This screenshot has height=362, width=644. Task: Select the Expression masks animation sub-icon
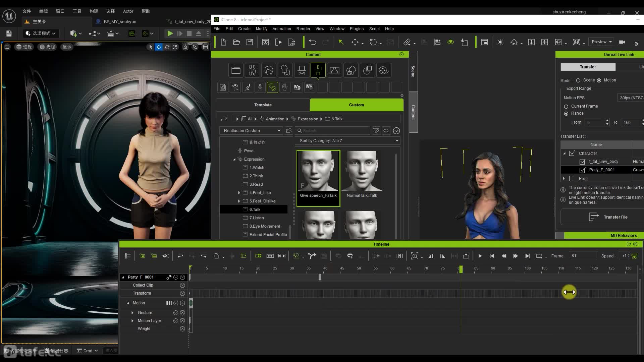click(x=272, y=87)
